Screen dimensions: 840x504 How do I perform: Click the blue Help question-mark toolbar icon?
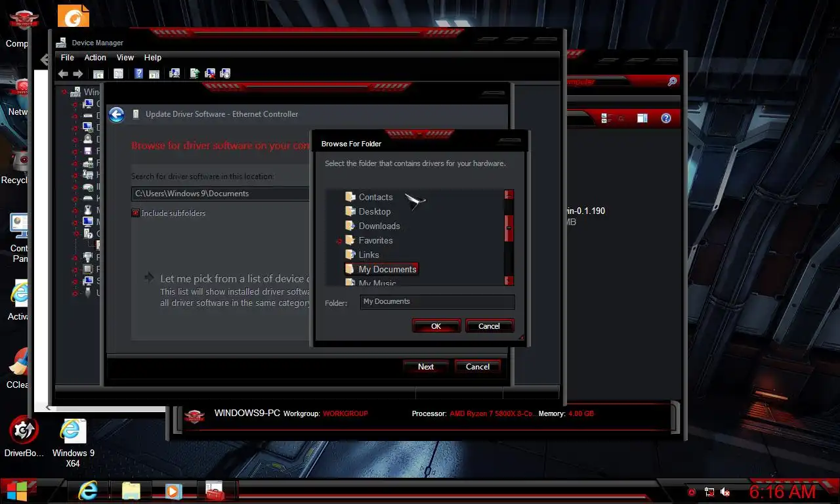(x=139, y=73)
